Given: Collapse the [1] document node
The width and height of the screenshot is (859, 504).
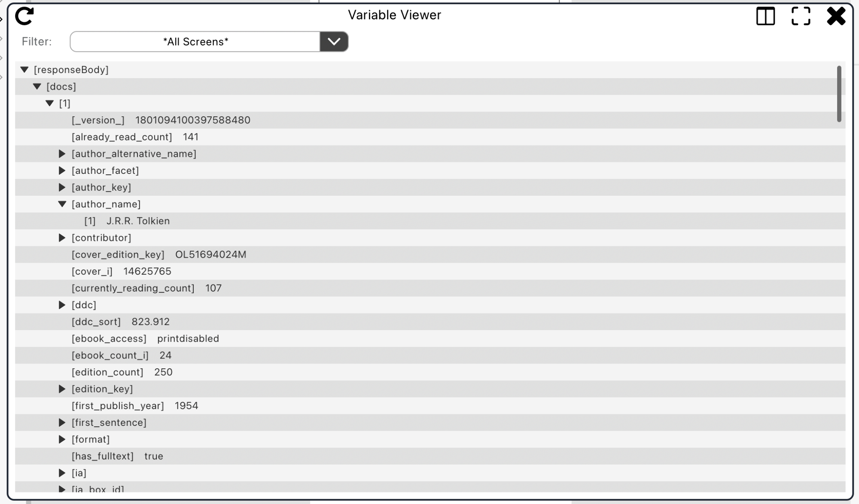Looking at the screenshot, I should pos(50,103).
